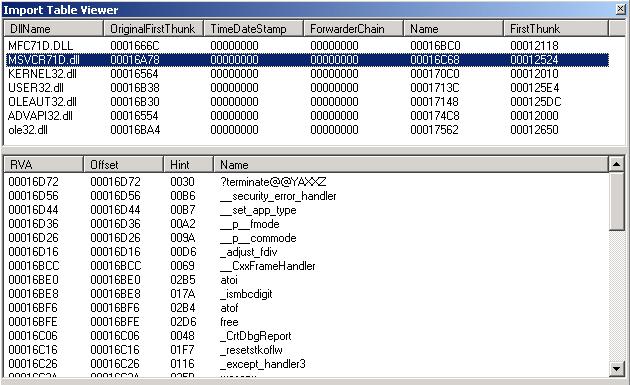This screenshot has width=630, height=385.
Task: Click RVA value 00016BCC
Action: pos(34,266)
